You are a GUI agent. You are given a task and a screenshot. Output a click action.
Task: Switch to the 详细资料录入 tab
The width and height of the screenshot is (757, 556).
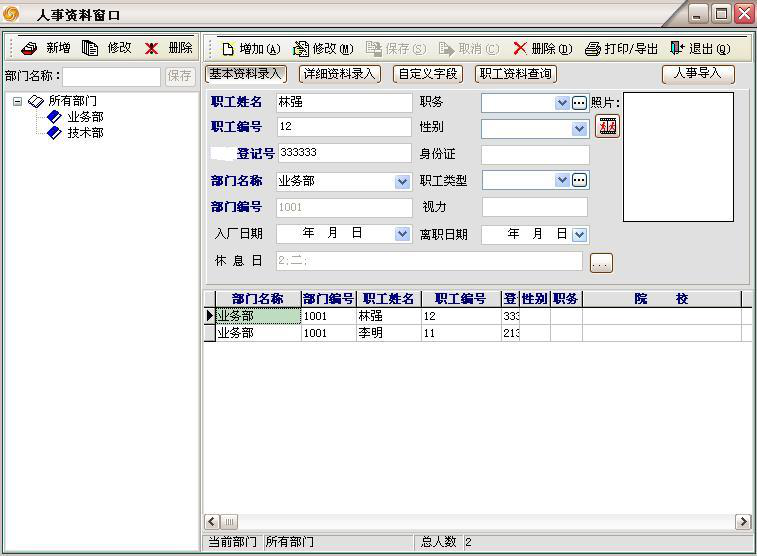(x=340, y=74)
